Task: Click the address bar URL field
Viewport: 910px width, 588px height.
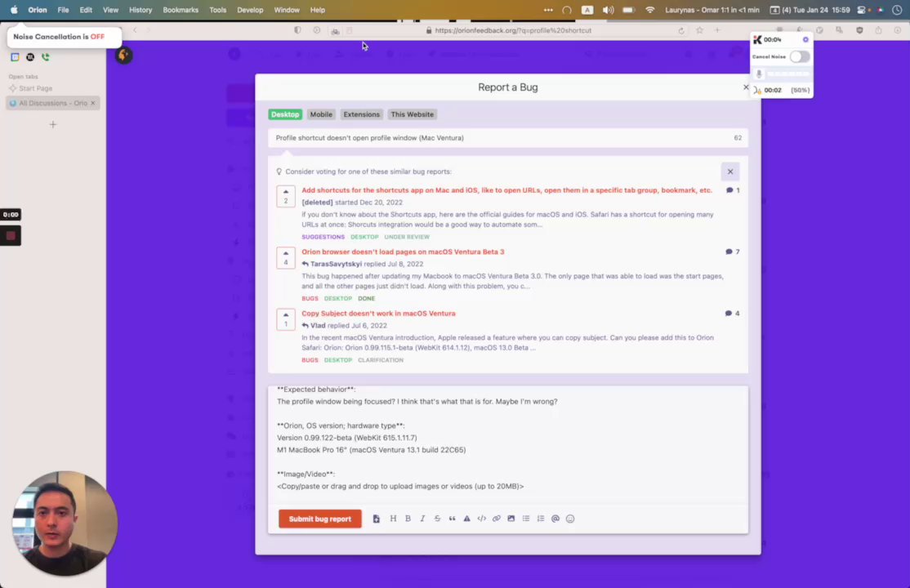Action: [512, 30]
